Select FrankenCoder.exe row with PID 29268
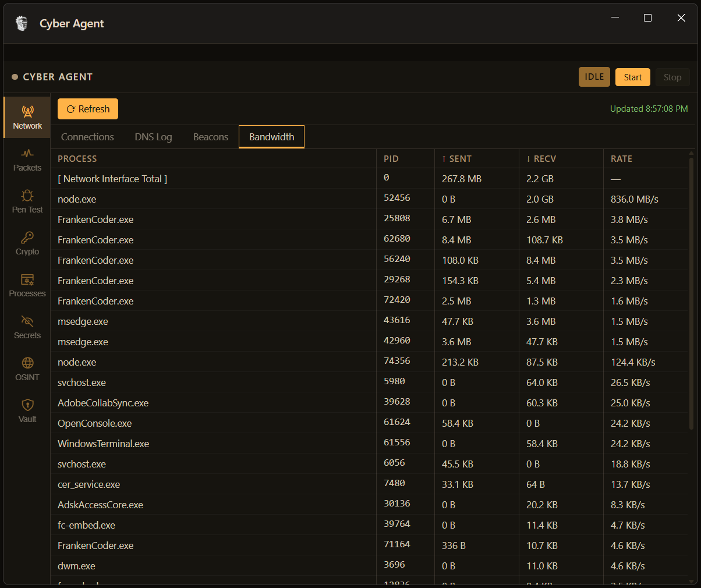Viewport: 701px width, 588px height. [369, 281]
